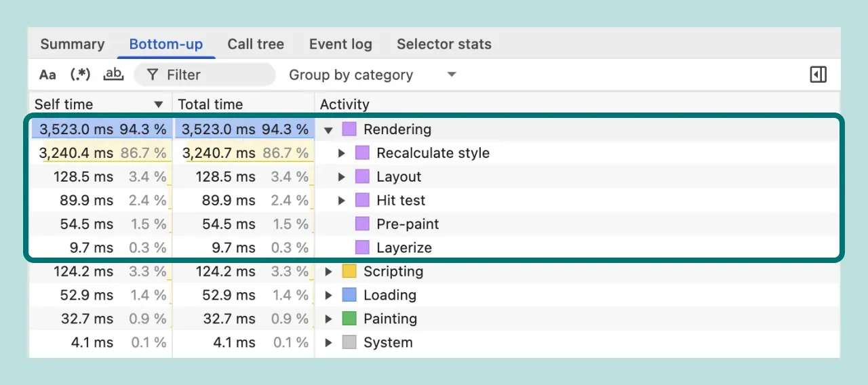Open the Event log tab
The image size is (868, 385).
(x=340, y=44)
